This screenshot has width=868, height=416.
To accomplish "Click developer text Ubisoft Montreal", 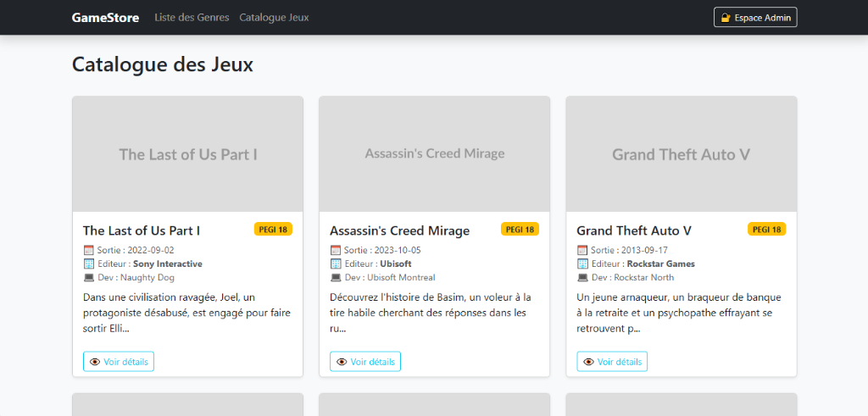I will 401,278.
